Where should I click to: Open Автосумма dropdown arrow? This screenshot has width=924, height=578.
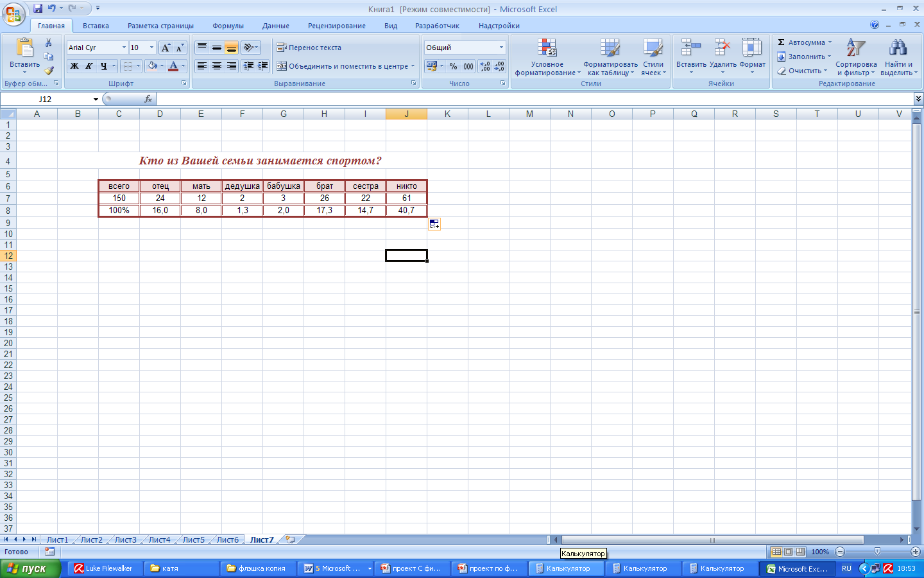pyautogui.click(x=830, y=42)
